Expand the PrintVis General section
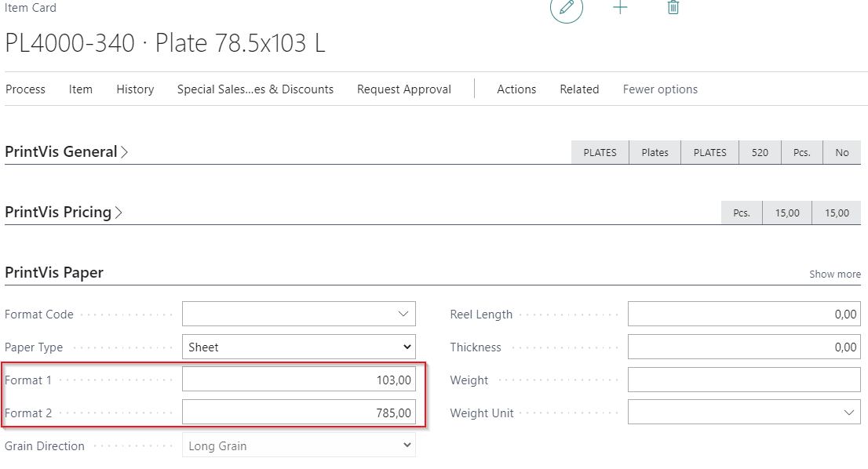Screen dimensions: 868x469 (x=66, y=152)
